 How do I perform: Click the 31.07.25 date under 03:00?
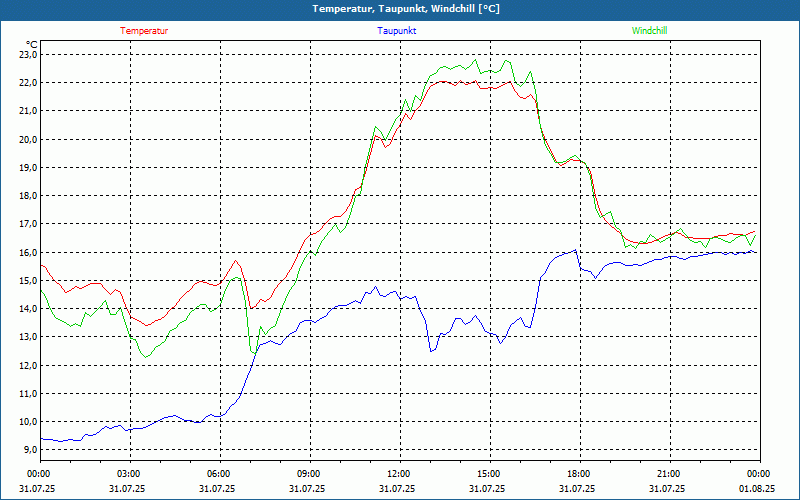coord(127,488)
